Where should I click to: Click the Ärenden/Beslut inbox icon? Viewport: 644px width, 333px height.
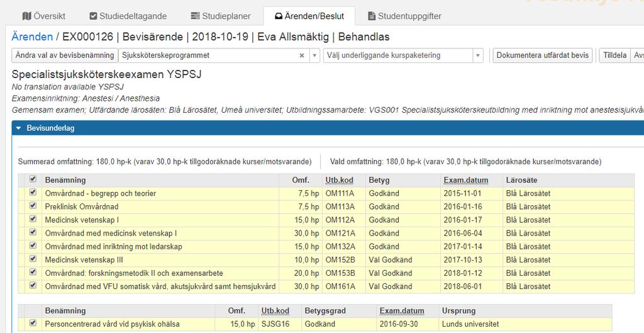tap(279, 16)
